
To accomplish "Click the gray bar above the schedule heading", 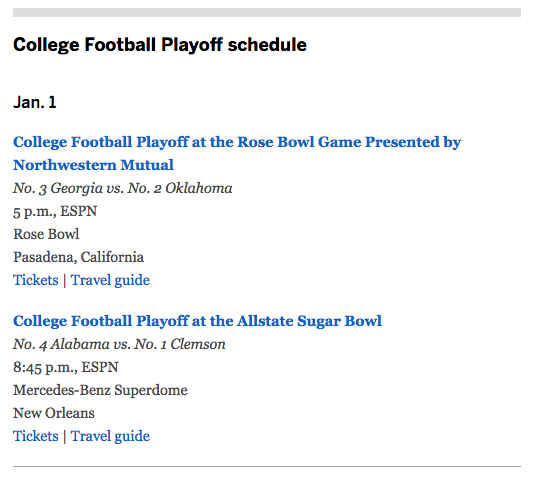I will [267, 13].
